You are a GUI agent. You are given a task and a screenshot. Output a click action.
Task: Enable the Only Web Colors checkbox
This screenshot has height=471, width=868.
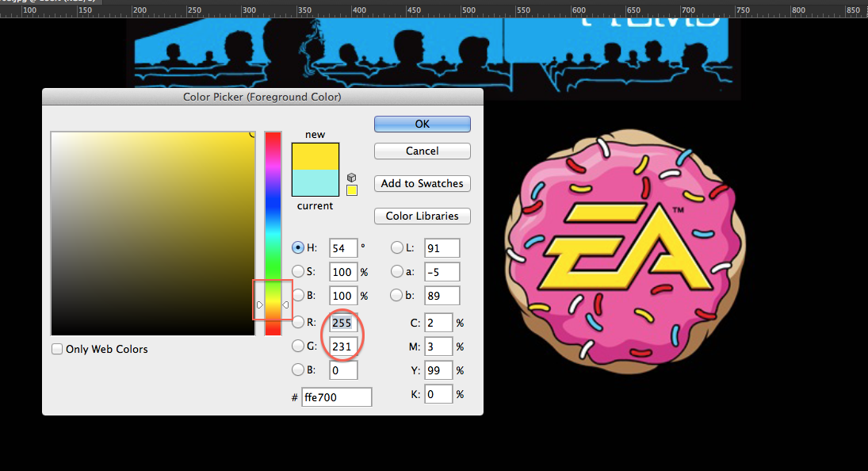pyautogui.click(x=57, y=349)
